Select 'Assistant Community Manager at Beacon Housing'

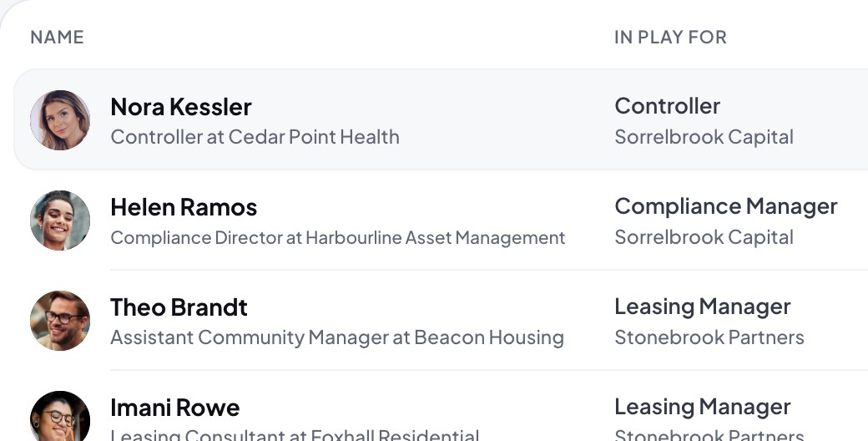(x=337, y=337)
